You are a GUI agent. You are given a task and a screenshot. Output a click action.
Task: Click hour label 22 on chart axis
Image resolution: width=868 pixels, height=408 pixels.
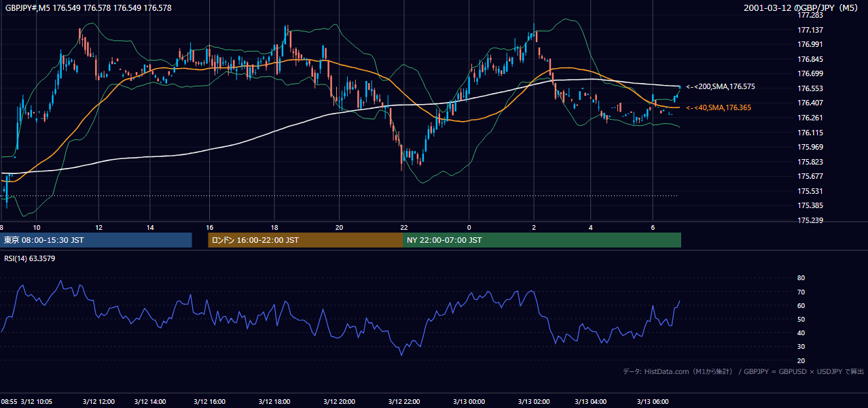pos(404,227)
